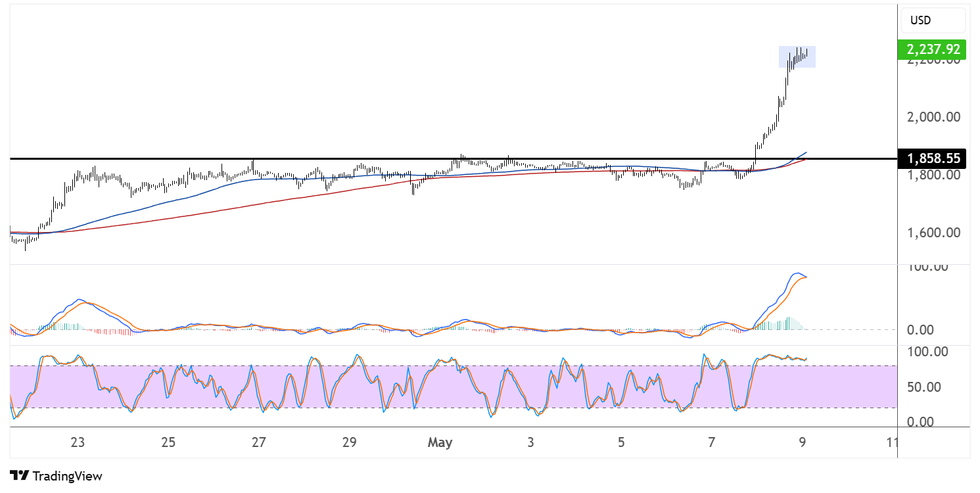Click the 1,800.00 price axis label

(934, 175)
